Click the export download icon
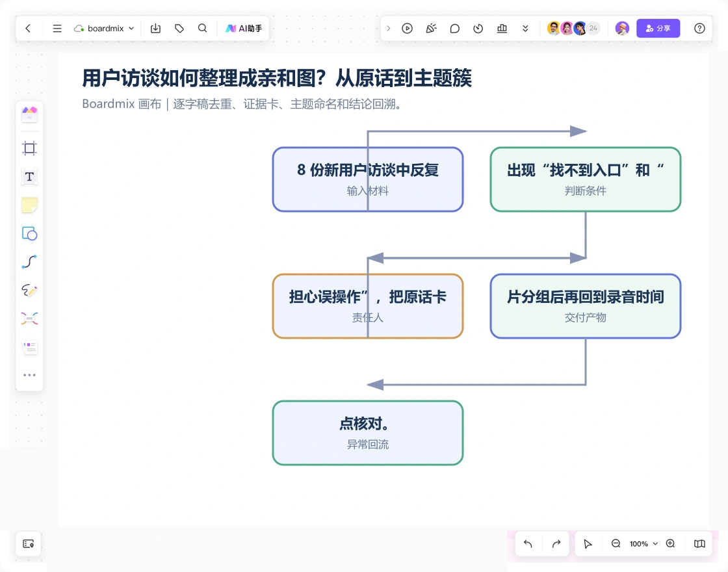The image size is (728, 572). click(x=155, y=29)
